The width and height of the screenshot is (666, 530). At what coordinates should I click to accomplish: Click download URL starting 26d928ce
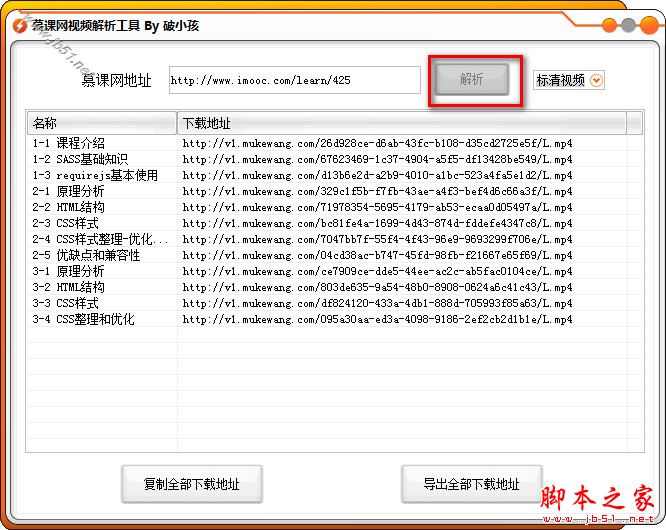point(378,144)
